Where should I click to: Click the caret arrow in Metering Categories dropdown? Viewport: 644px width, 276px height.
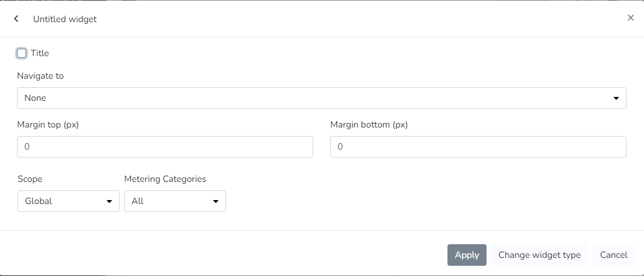tap(216, 201)
